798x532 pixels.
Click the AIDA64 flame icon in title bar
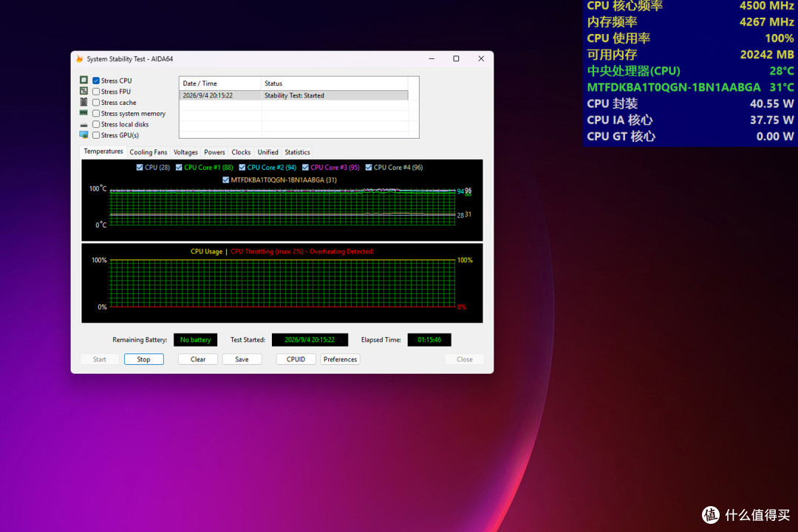click(80, 59)
